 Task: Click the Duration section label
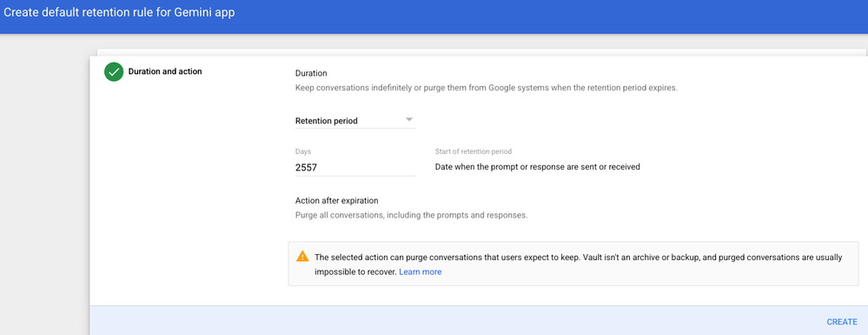pyautogui.click(x=311, y=73)
